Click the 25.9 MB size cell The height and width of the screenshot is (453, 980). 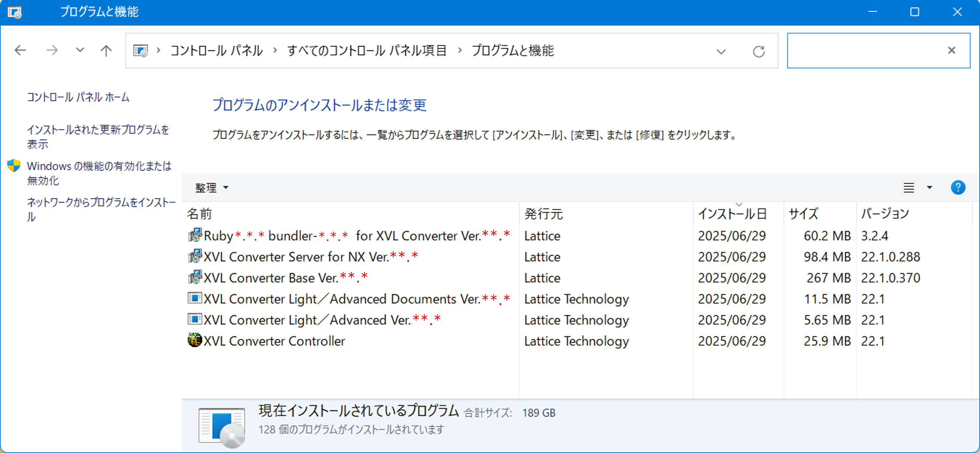coord(827,341)
